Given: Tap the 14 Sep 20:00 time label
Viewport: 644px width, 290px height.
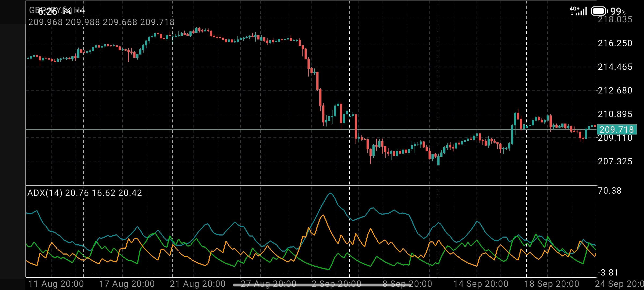Looking at the screenshot, I should 481,284.
